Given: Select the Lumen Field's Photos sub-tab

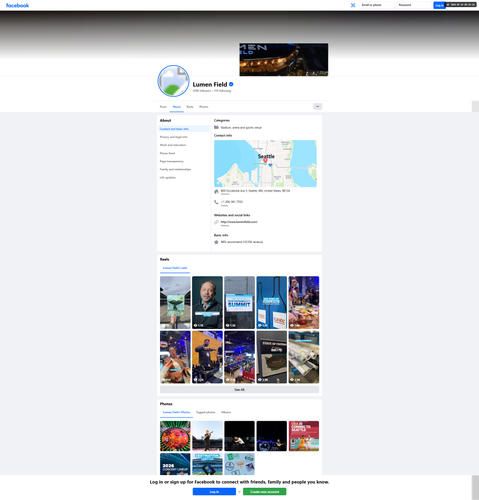Looking at the screenshot, I should click(x=176, y=412).
